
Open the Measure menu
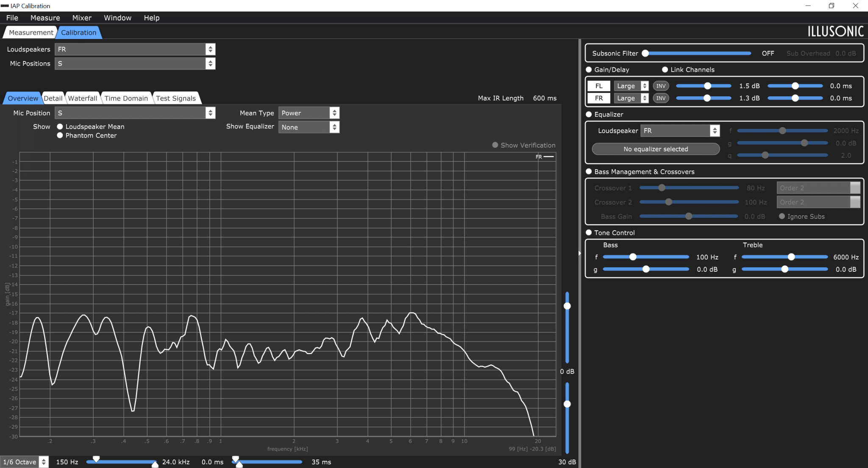pyautogui.click(x=45, y=18)
